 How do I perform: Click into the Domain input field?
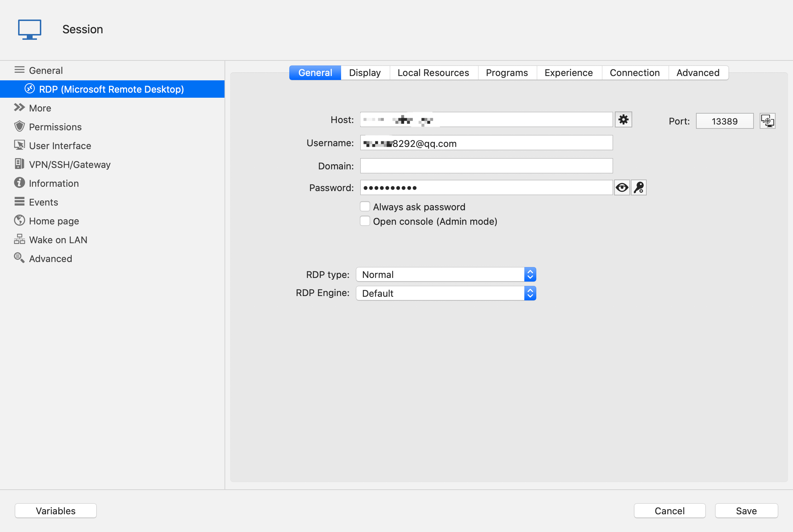point(486,166)
